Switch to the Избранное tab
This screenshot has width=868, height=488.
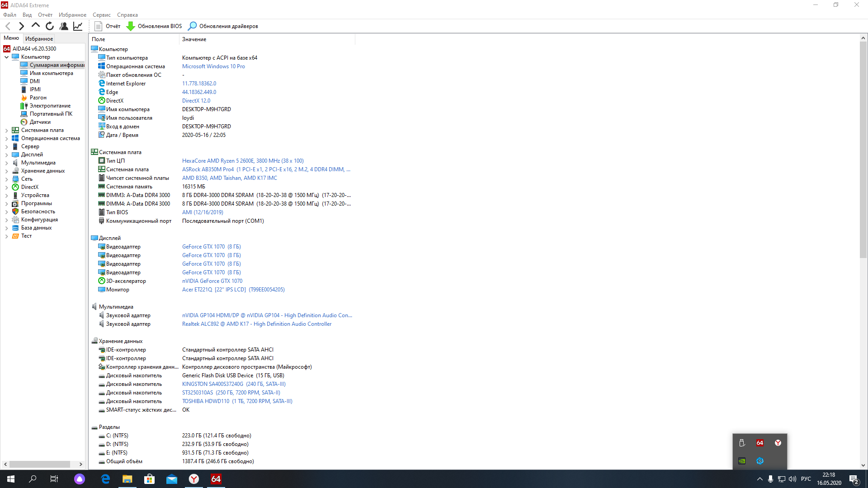pos(39,39)
